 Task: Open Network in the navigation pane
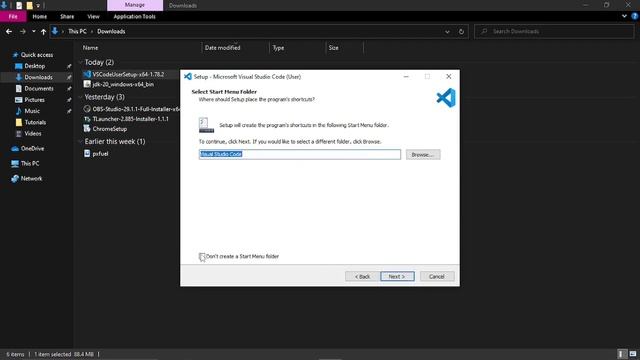click(x=31, y=179)
